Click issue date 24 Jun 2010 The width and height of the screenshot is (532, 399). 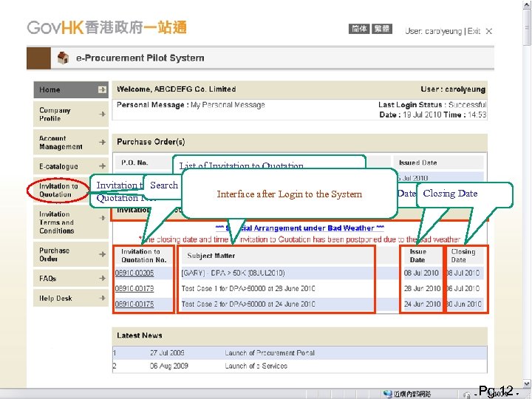pyautogui.click(x=422, y=304)
